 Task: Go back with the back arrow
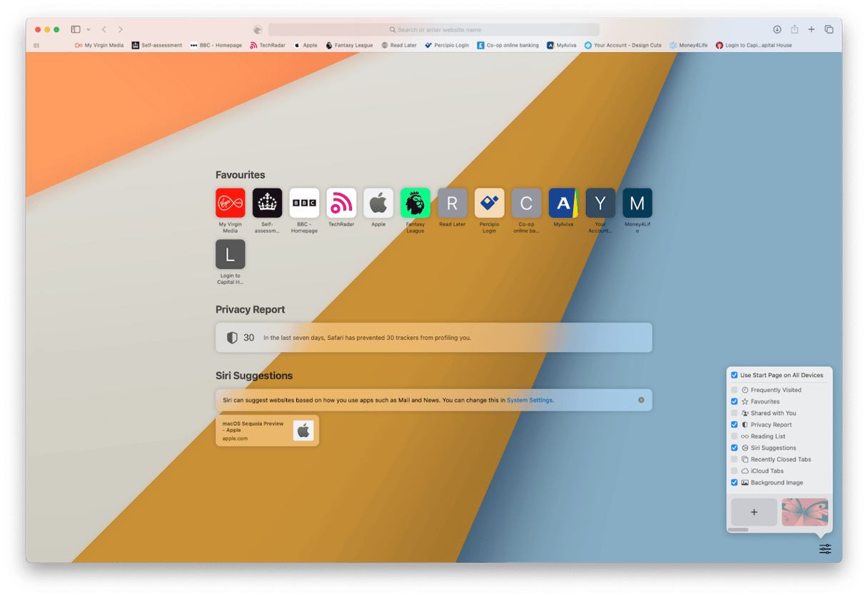tap(104, 29)
